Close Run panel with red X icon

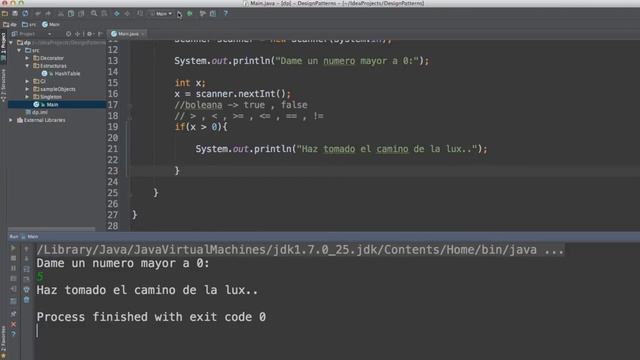pyautogui.click(x=13, y=324)
